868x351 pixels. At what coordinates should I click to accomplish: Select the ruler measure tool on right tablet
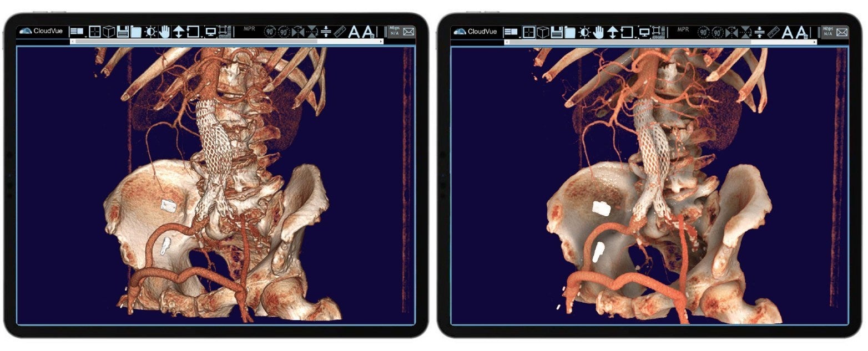pyautogui.click(x=774, y=32)
